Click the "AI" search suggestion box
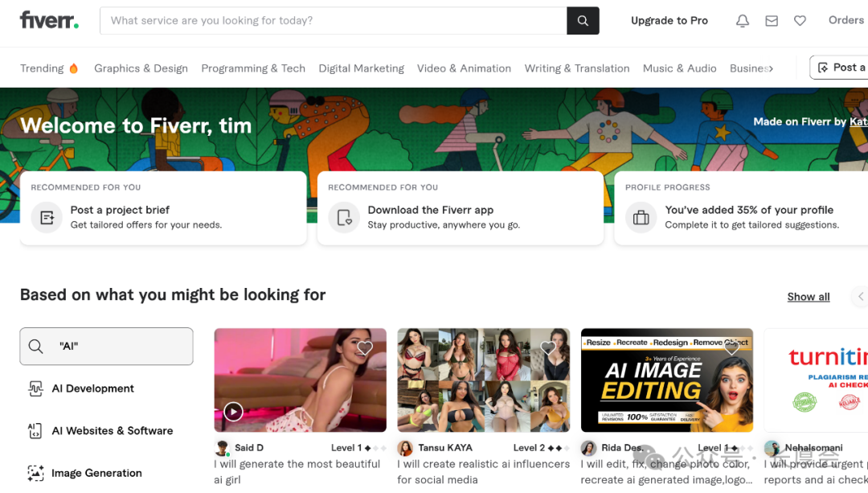Screen dimensions: 868x493 [106, 346]
